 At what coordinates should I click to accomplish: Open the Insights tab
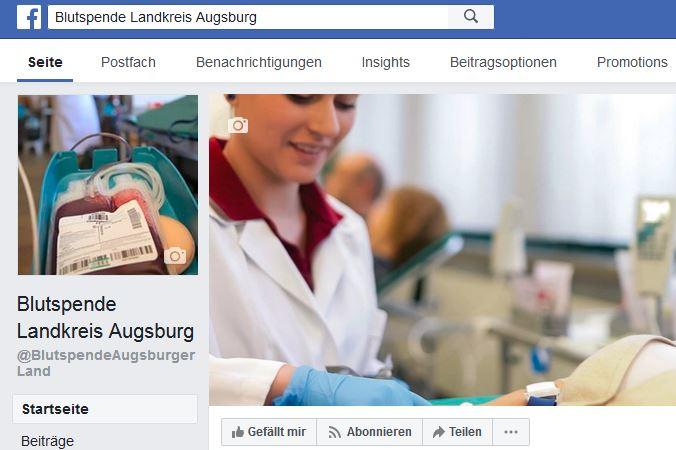point(385,62)
